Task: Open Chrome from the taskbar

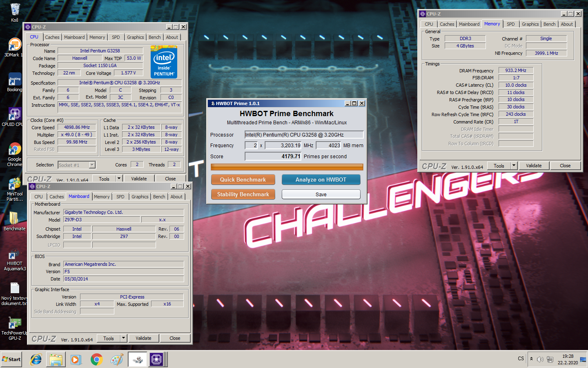Action: tap(96, 359)
